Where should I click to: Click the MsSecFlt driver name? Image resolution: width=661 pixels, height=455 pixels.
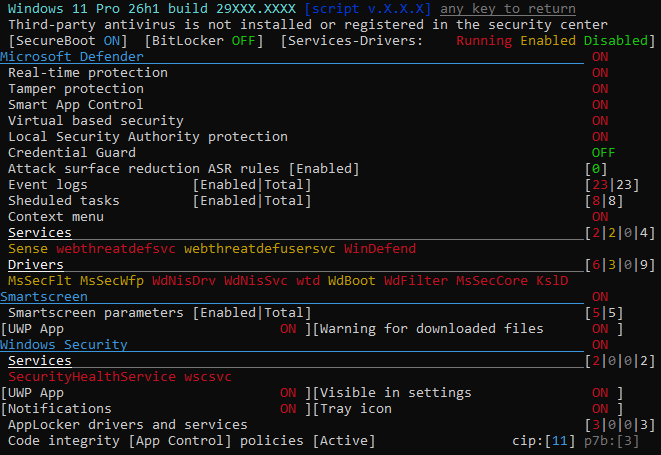(40, 281)
